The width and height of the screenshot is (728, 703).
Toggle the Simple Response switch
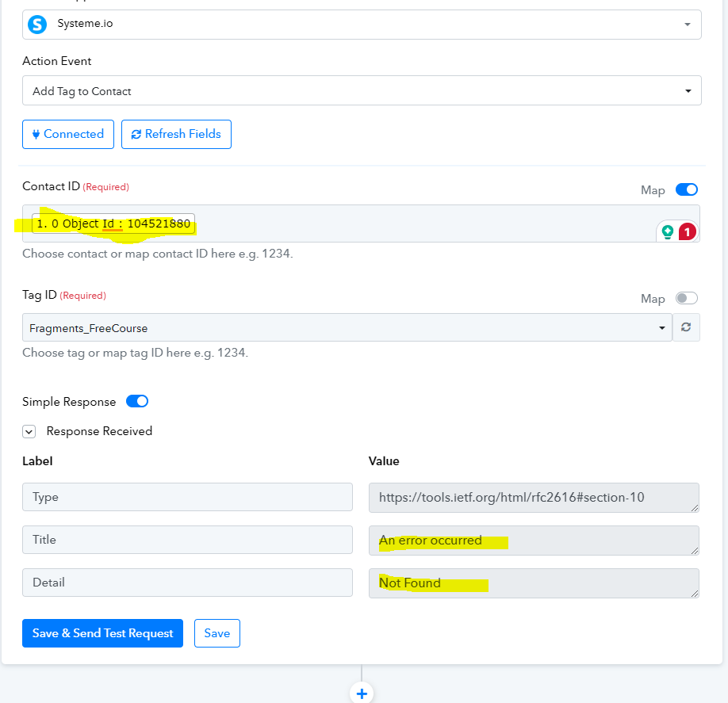[x=137, y=401]
